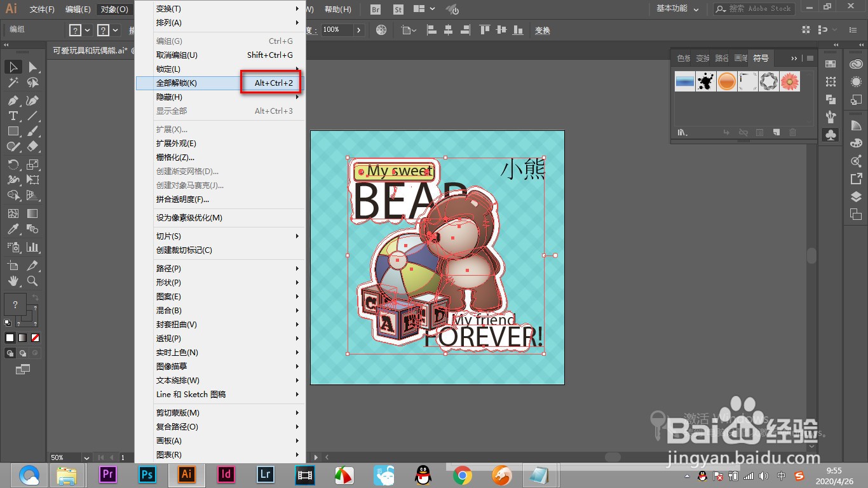This screenshot has width=868, height=488.
Task: Open the Symbols panel club icon
Action: [x=831, y=135]
